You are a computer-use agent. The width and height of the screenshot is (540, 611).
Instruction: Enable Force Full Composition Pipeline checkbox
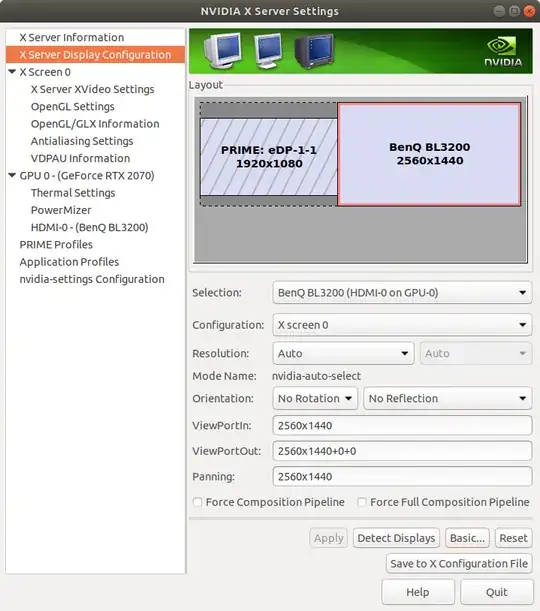(362, 502)
